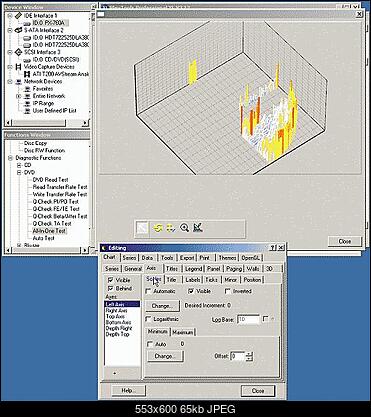Click the CD/DVD(SCSI) drive icon

[x=27, y=60]
